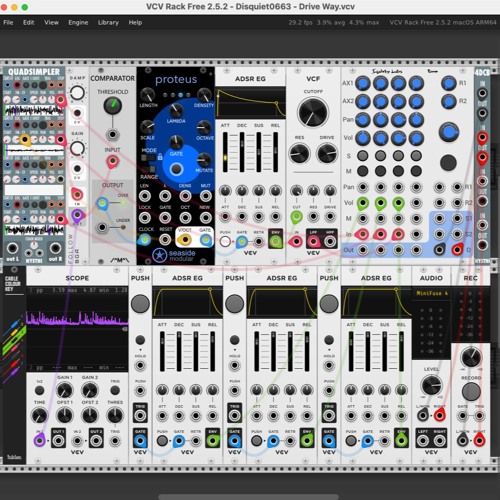Click the Scope THRES knob
The width and height of the screenshot is (500, 500).
(x=115, y=415)
